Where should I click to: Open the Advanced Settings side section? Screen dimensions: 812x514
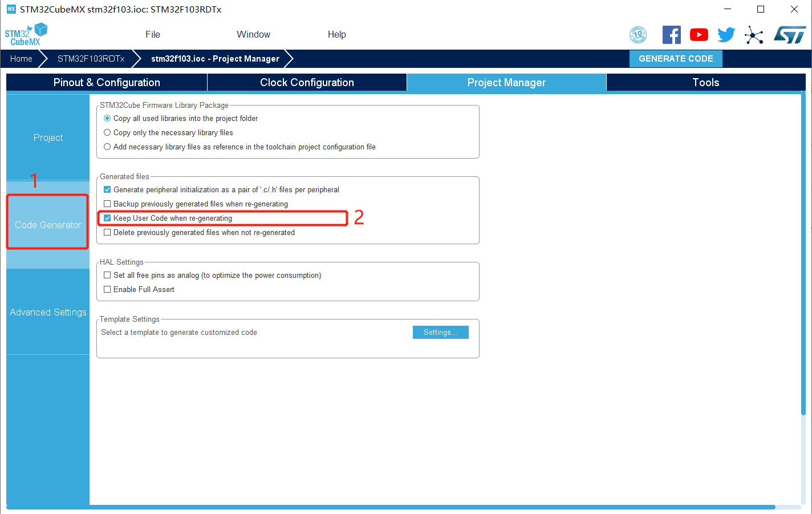(48, 312)
